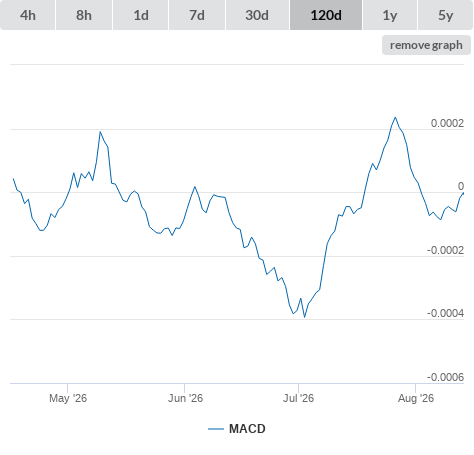
Task: Click the lowest MACD point near July
Action: pyautogui.click(x=304, y=317)
